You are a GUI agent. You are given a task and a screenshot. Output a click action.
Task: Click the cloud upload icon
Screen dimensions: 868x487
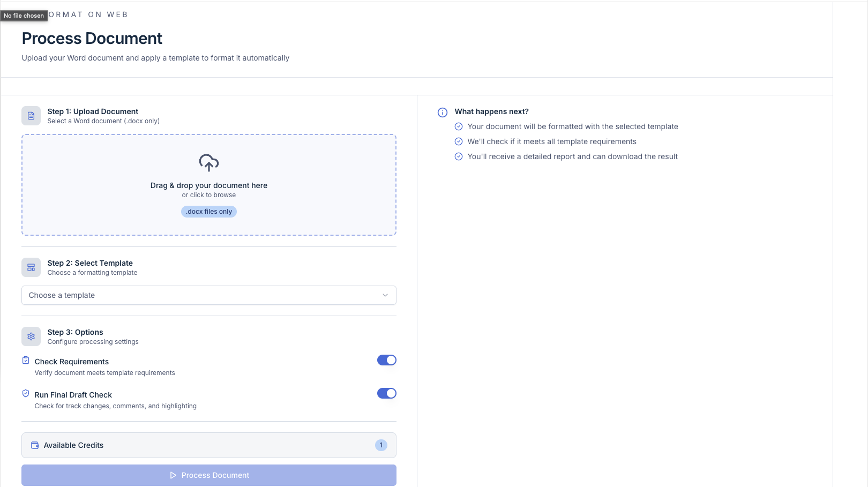(208, 162)
